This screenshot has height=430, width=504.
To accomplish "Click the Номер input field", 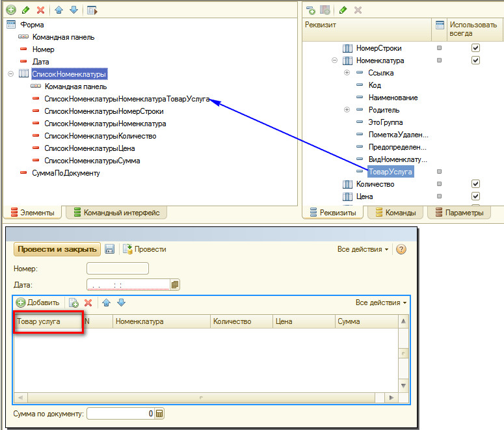I will tap(118, 269).
